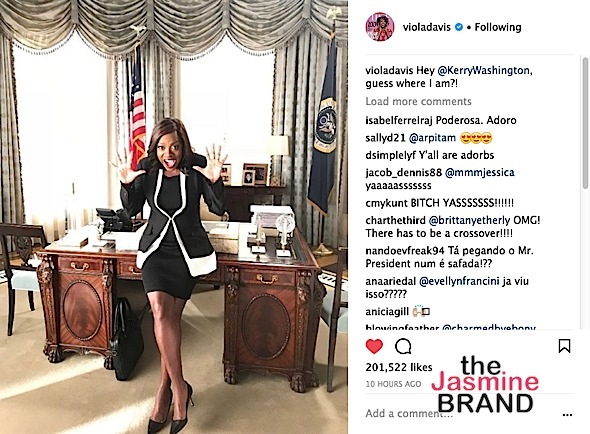Screen dimensions: 590x434
Task: Click the violadavis username in header
Action: pyautogui.click(x=427, y=27)
